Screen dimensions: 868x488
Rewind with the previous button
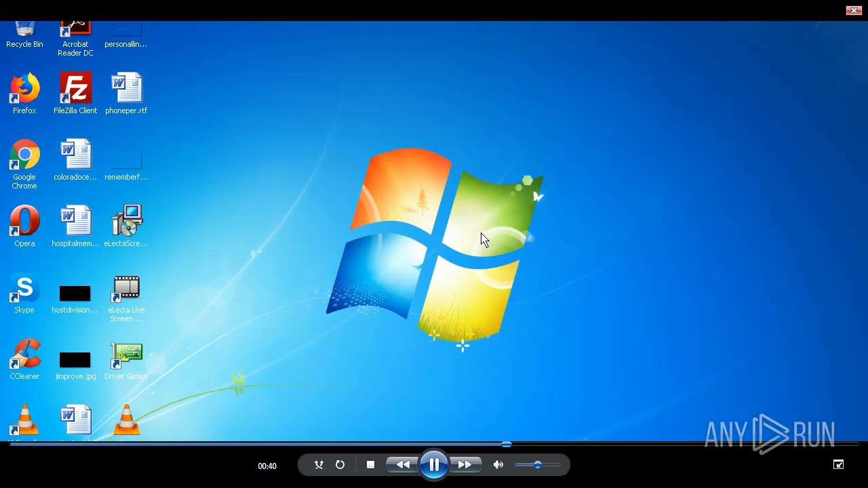tap(403, 465)
